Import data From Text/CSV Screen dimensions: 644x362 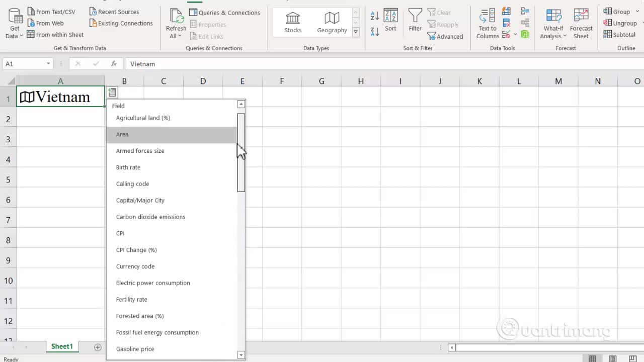pyautogui.click(x=51, y=12)
